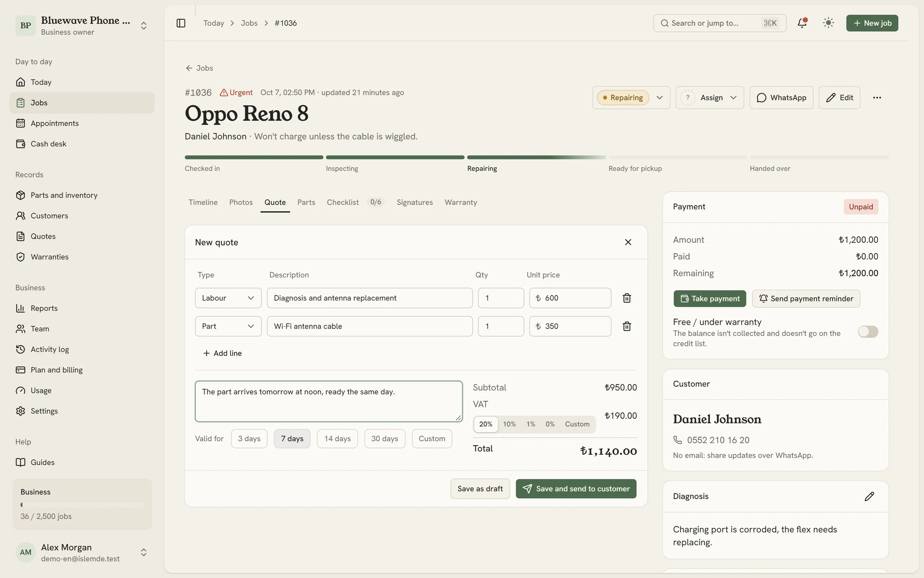Set quote validity to 30 days
Screen dimensions: 924x578
coord(385,439)
